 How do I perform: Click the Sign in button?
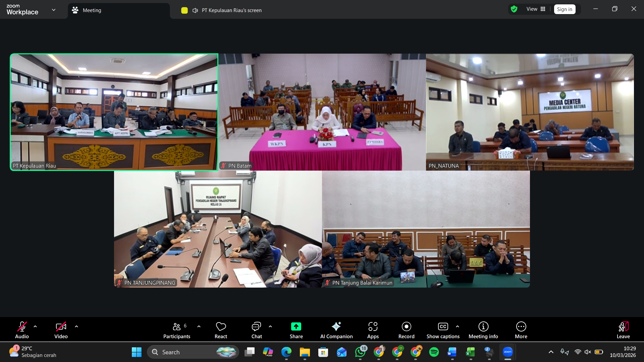tap(565, 9)
